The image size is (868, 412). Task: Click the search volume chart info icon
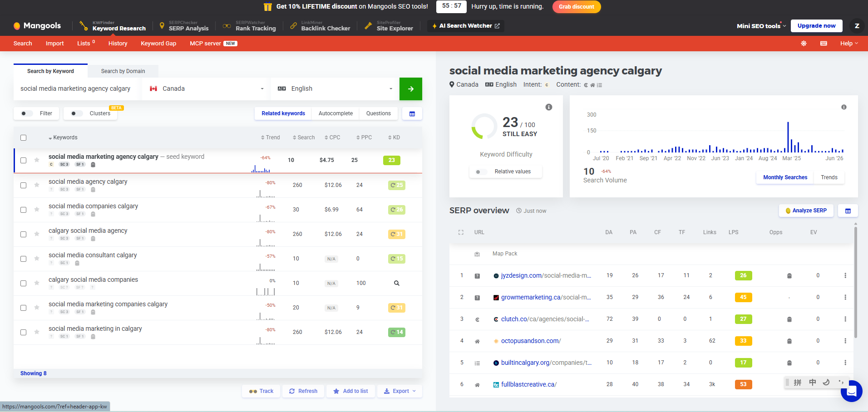tap(844, 107)
